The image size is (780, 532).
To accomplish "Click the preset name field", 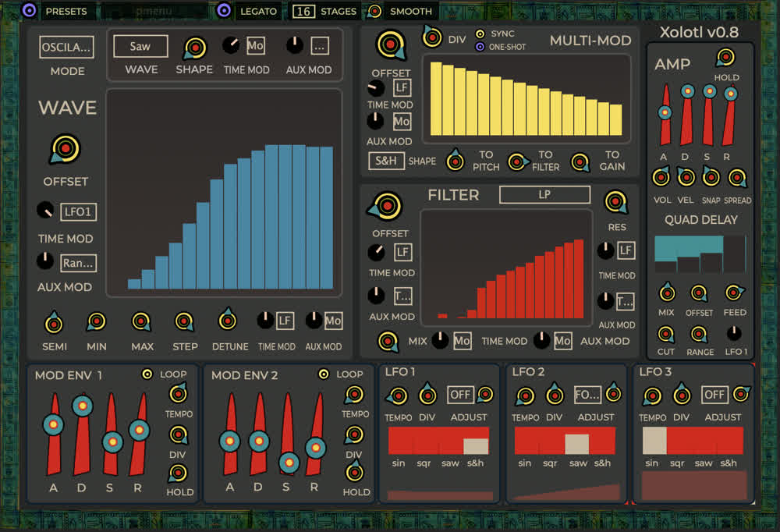I will click(154, 11).
